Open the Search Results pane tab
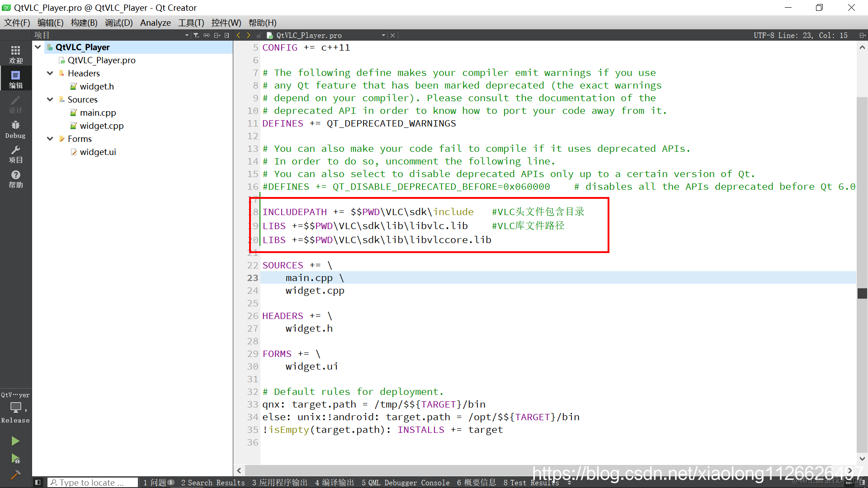This screenshot has height=488, width=868. (x=212, y=483)
